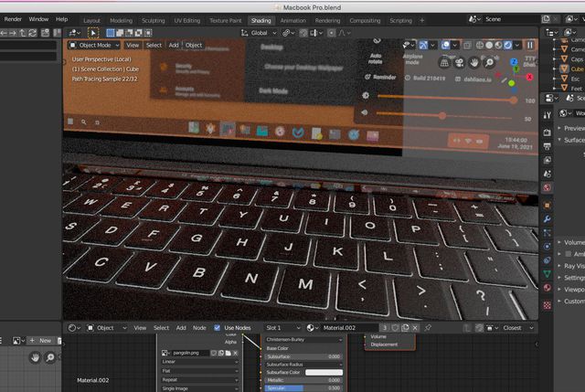Switch to solid shading mode

click(x=489, y=45)
